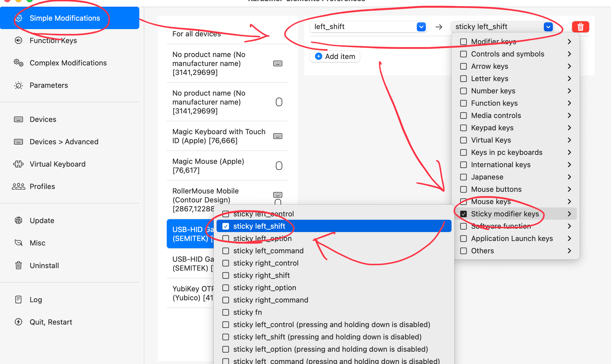Select Function keys in the category menu
Screen dimensions: 611x364
point(516,103)
